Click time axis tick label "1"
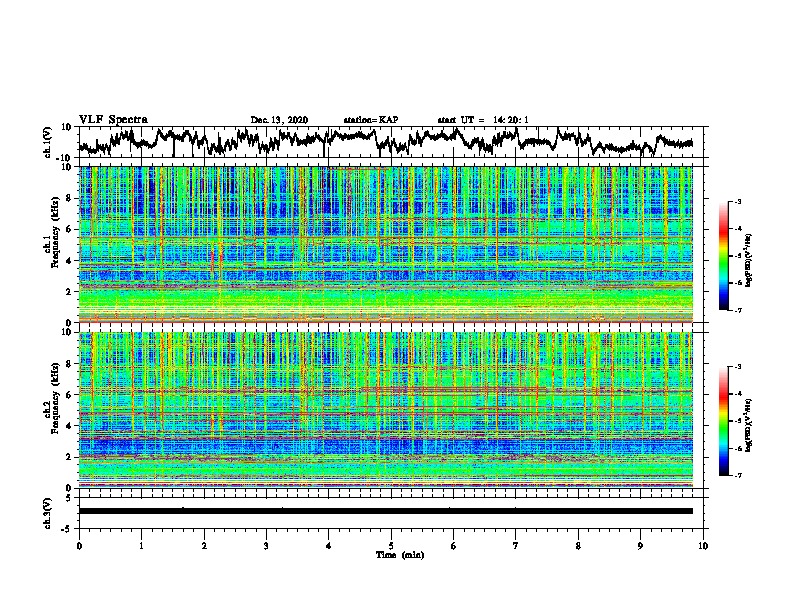 pyautogui.click(x=141, y=546)
